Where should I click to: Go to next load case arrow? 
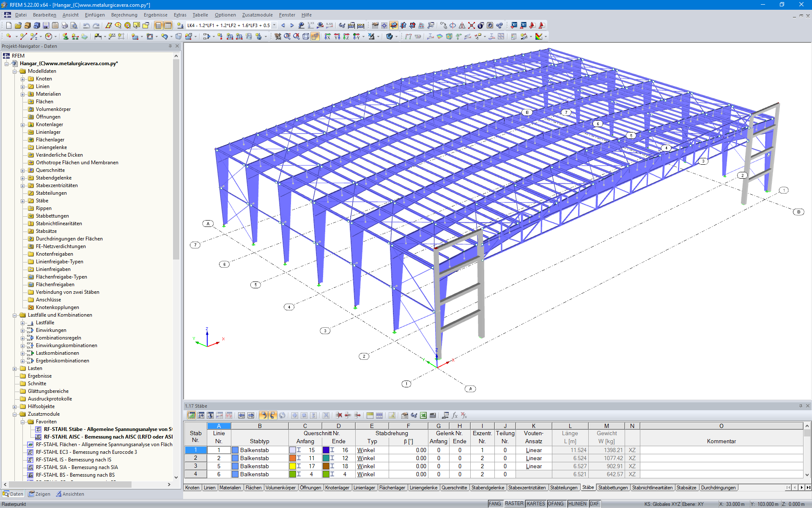[x=292, y=25]
